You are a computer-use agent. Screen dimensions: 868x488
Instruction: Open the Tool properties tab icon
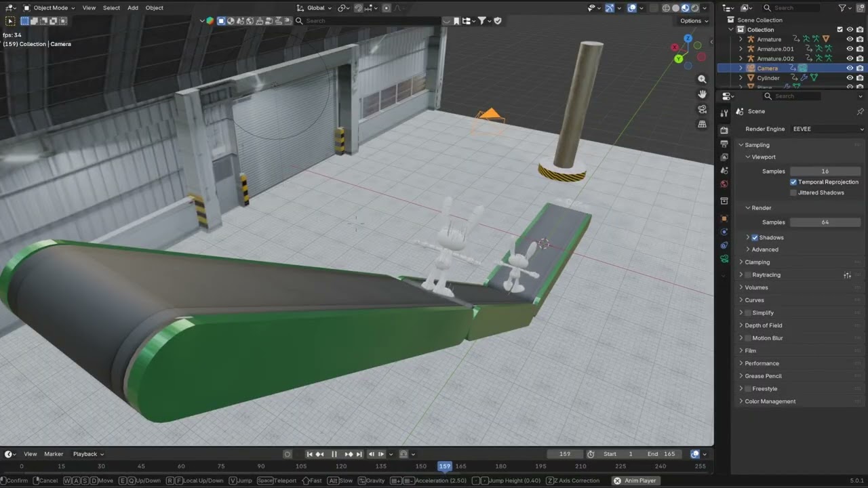pos(724,113)
